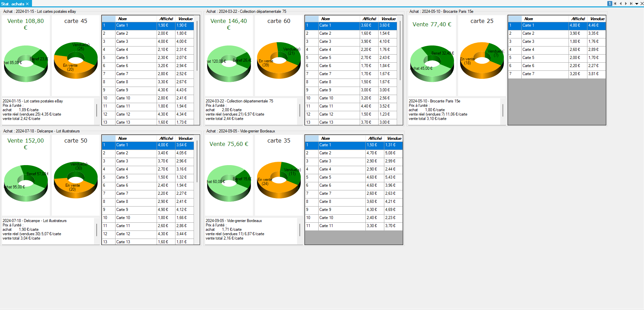Jump to last tab arrow
Screen dimensions: 644x310
coord(631,4)
